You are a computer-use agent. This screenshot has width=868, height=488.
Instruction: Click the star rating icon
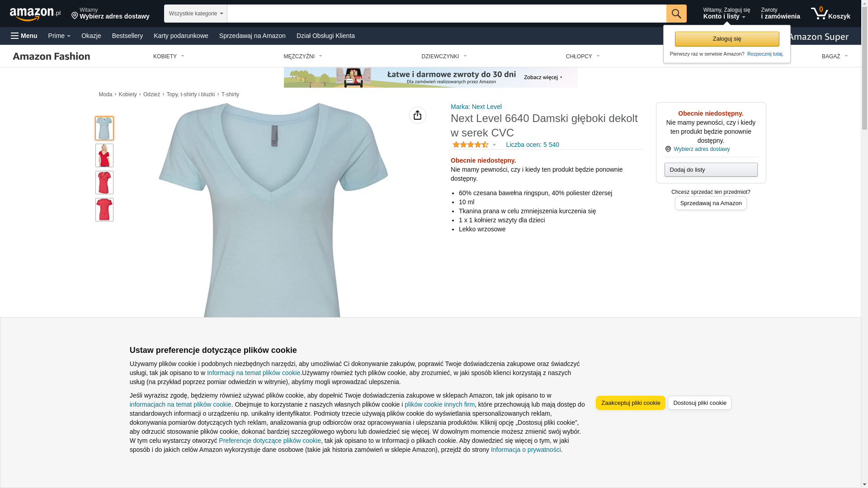[471, 145]
